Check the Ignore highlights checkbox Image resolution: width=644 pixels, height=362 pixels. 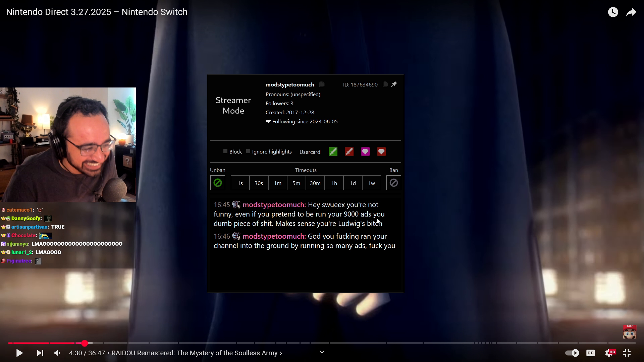pyautogui.click(x=248, y=152)
